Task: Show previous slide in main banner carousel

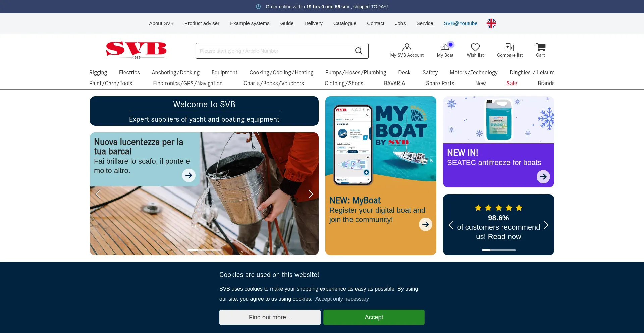Action: click(x=98, y=194)
